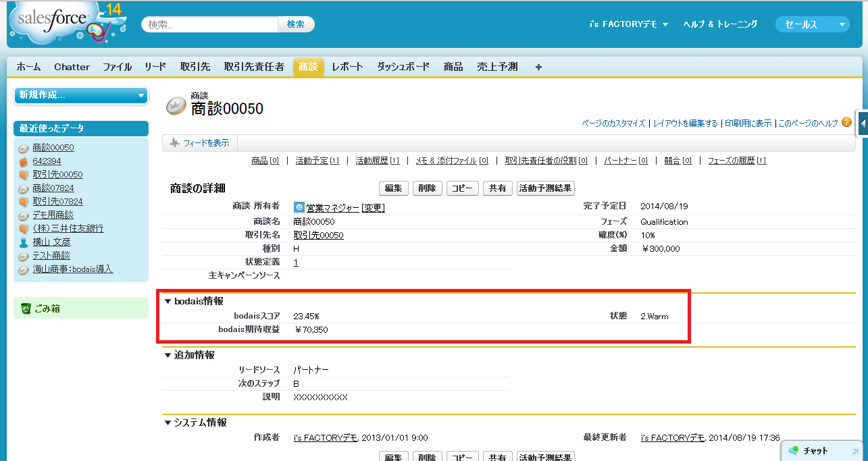868x461 pixels.
Task: Open the i's FACTORYデモ user menu
Action: (628, 24)
